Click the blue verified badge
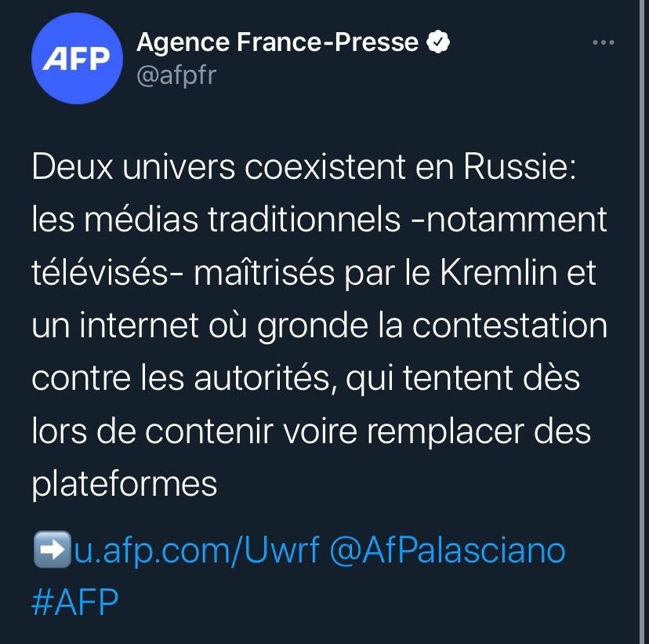The image size is (649, 644). click(438, 42)
